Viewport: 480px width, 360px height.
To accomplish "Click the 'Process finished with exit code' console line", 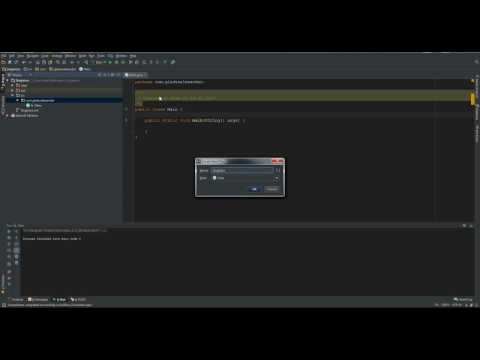I will pos(52,238).
